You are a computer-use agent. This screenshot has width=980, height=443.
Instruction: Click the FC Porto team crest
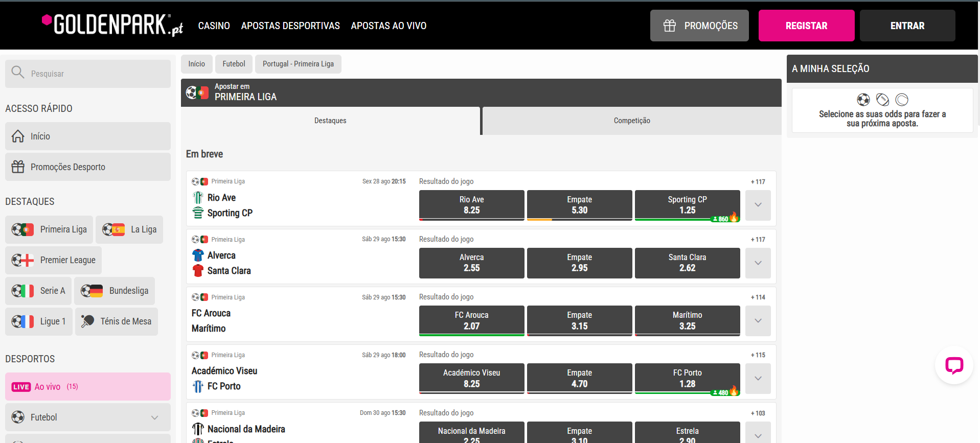tap(198, 386)
